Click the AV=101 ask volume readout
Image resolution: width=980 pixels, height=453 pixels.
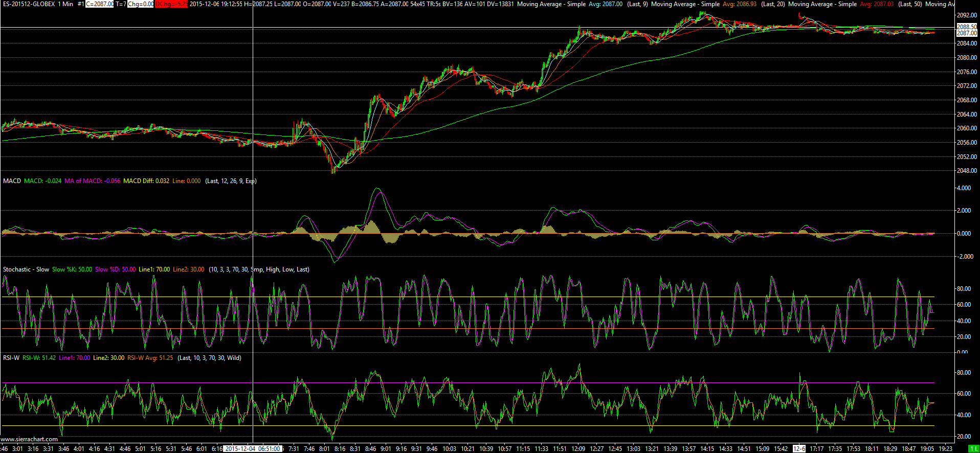coord(475,4)
